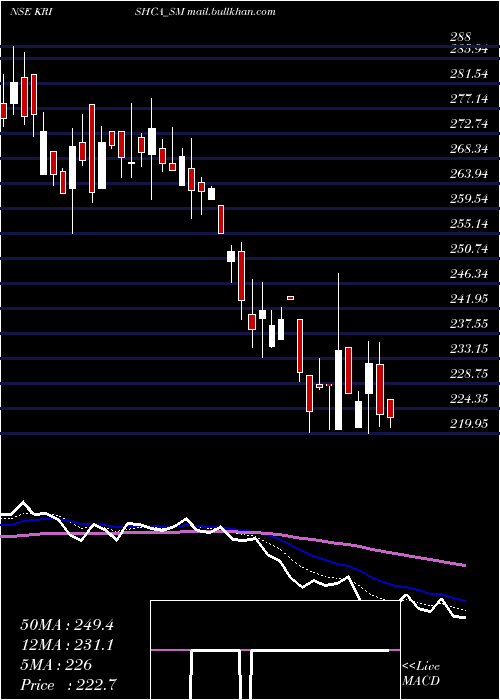This screenshot has width=500, height=700.
Task: Click the 224.35 price axis label
Action: point(469,399)
